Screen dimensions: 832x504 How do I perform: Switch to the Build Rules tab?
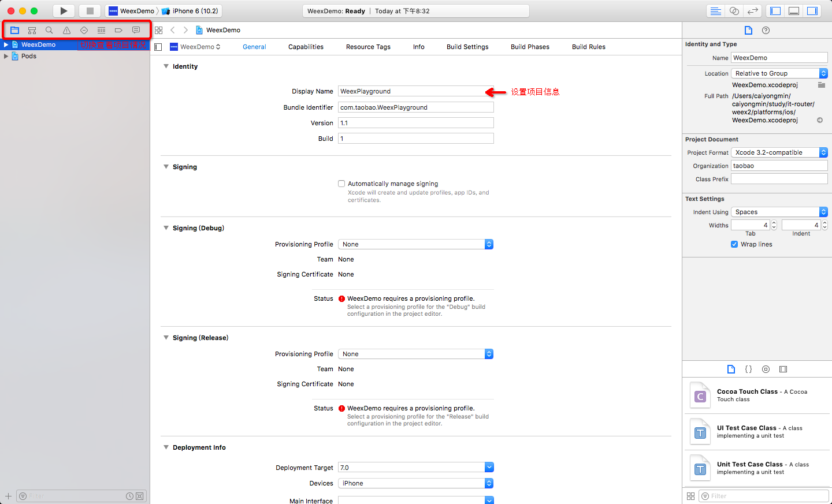point(589,47)
